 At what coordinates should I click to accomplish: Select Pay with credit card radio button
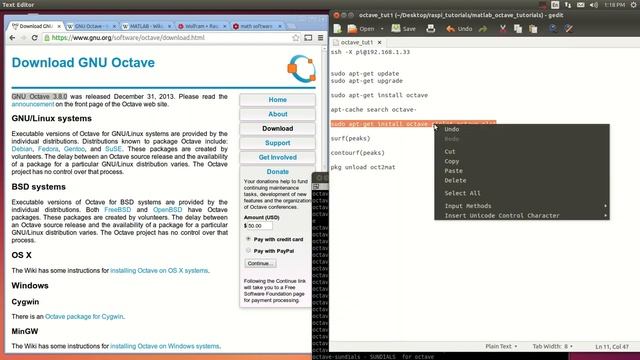coord(248,239)
